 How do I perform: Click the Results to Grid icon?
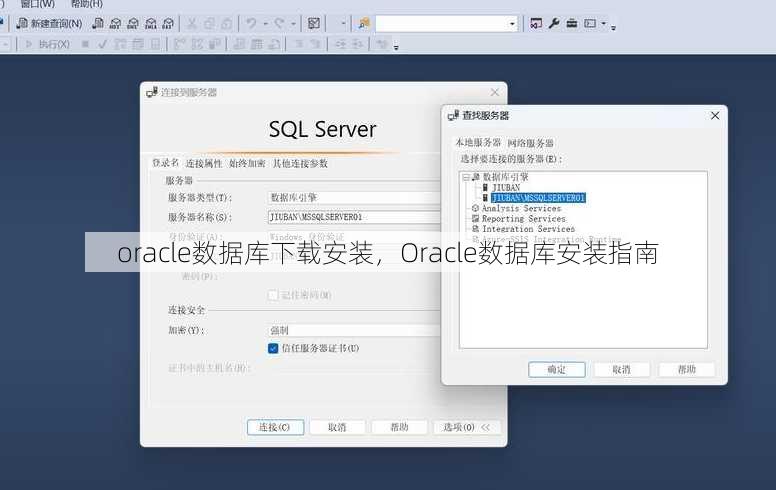[256, 44]
